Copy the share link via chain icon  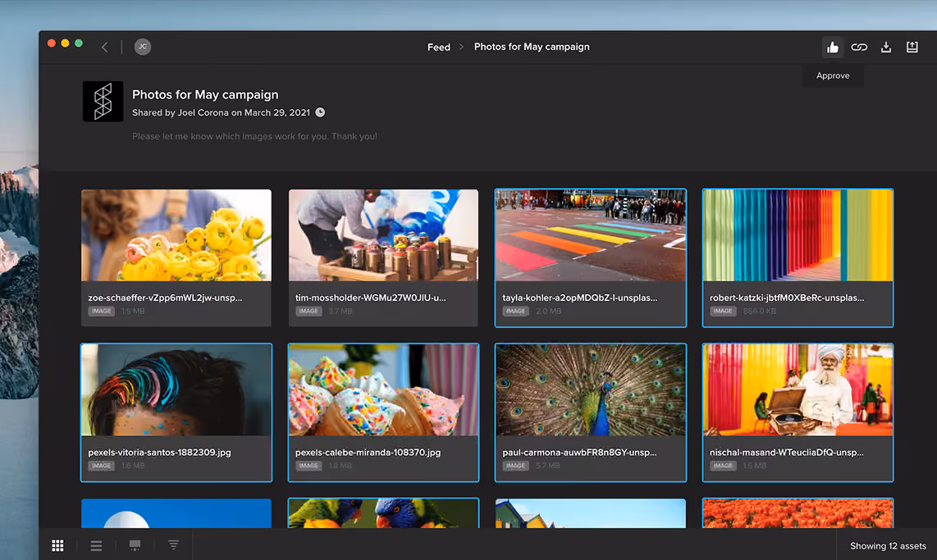(859, 48)
